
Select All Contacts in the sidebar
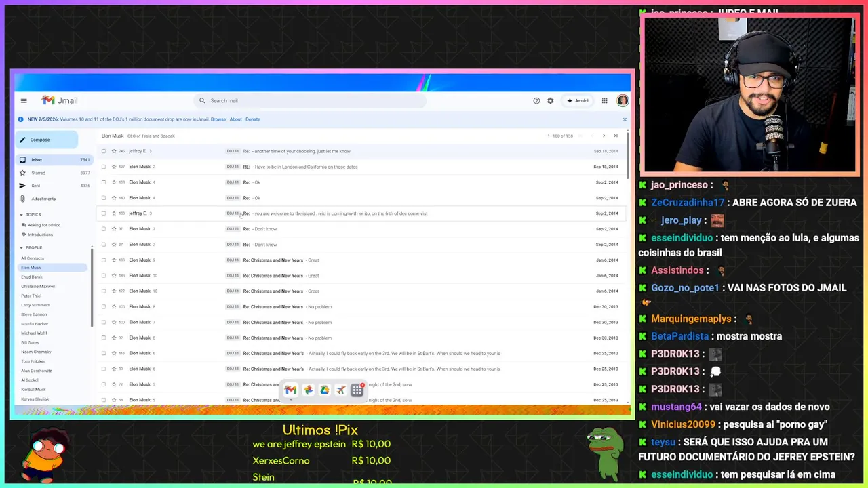coord(33,258)
